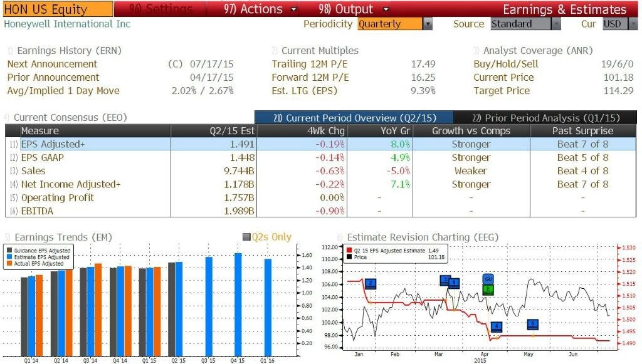Click the Q2/15 Est column header
642x364 pixels.
(x=213, y=131)
